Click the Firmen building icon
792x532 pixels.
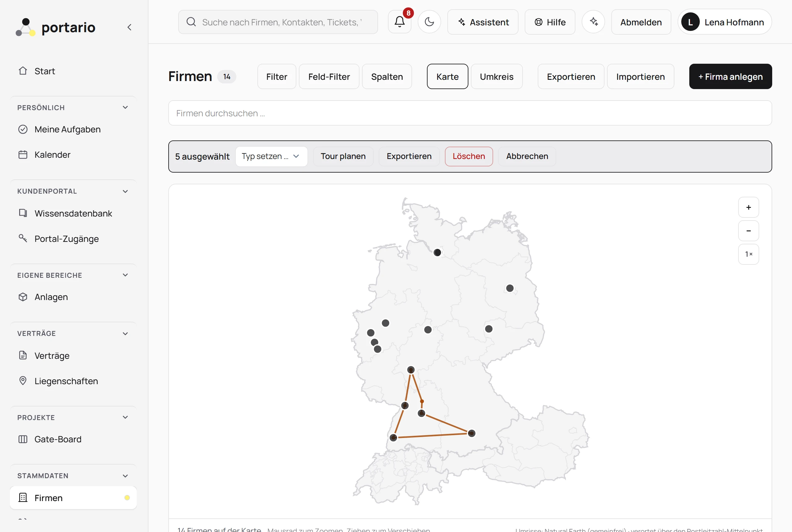[23, 498]
